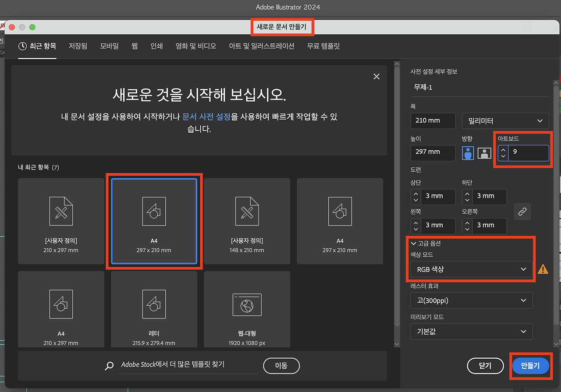Screen dimensions: 561x392
Task: Open the 고(300ppi) raster effects dropdown
Action: point(472,300)
